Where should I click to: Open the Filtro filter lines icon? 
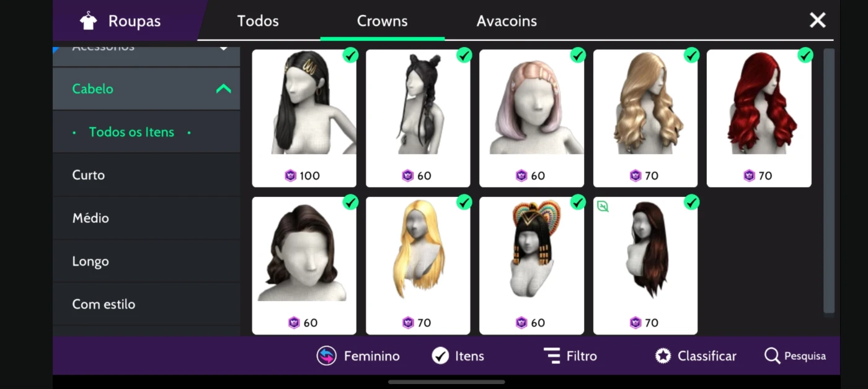point(552,356)
